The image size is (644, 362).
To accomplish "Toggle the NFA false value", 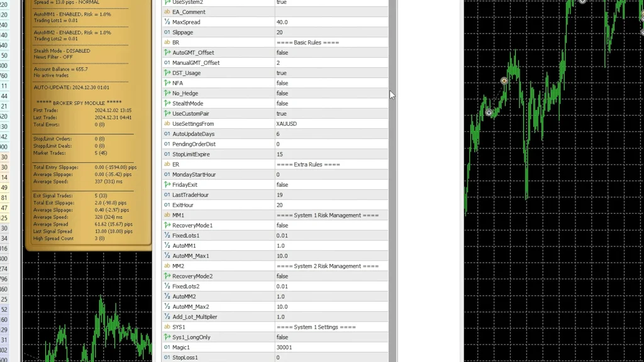I will (331, 83).
